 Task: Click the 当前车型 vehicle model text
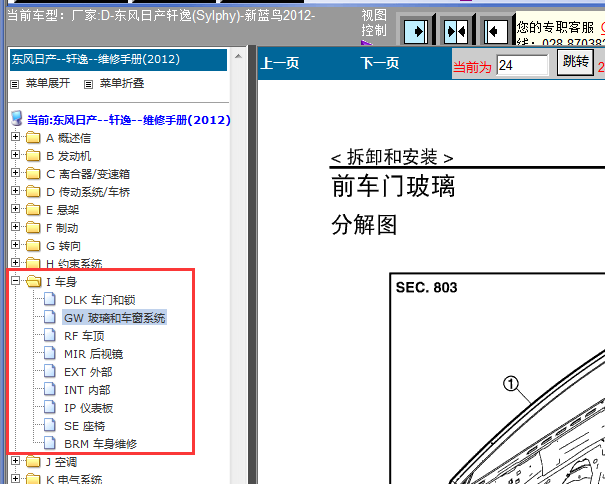[x=161, y=15]
